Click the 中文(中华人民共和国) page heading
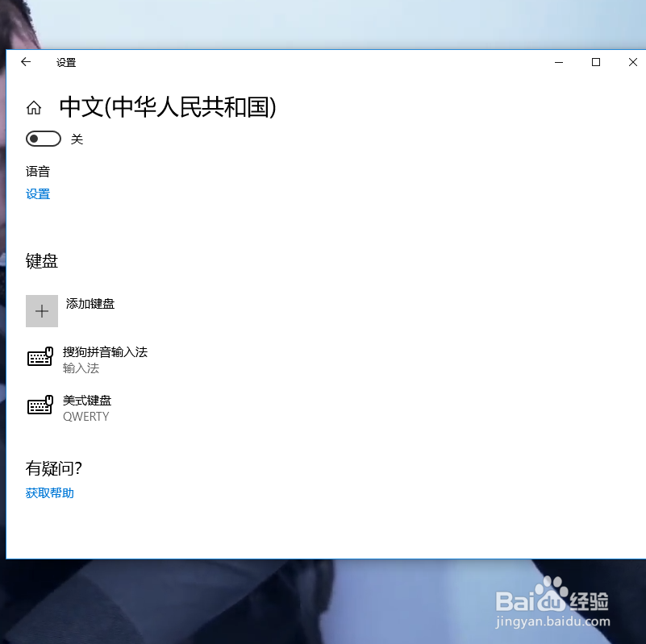Viewport: 646px width, 644px height. point(168,107)
